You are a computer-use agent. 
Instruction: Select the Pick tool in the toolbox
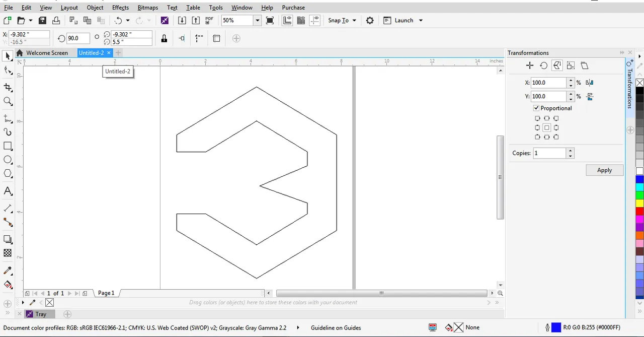click(8, 56)
